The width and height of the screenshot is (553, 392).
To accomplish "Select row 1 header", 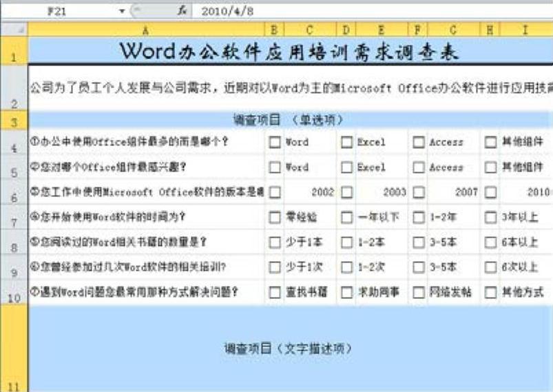I will (14, 51).
